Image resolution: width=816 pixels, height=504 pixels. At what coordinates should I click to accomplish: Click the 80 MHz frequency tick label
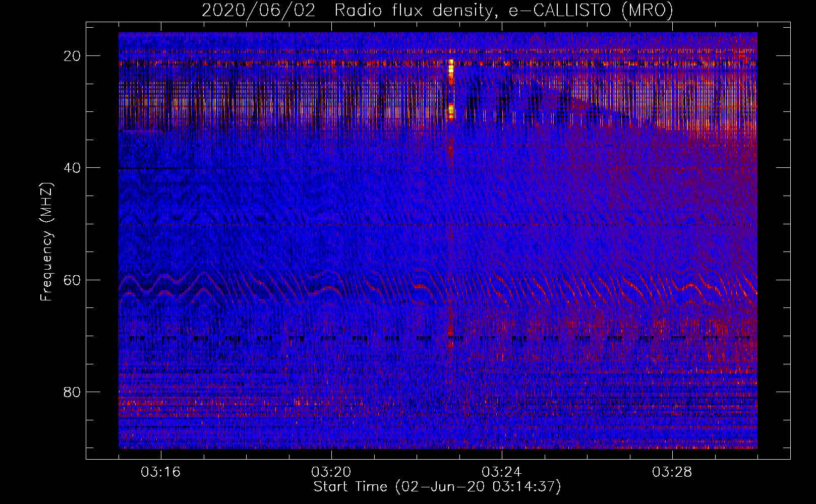[x=73, y=392]
